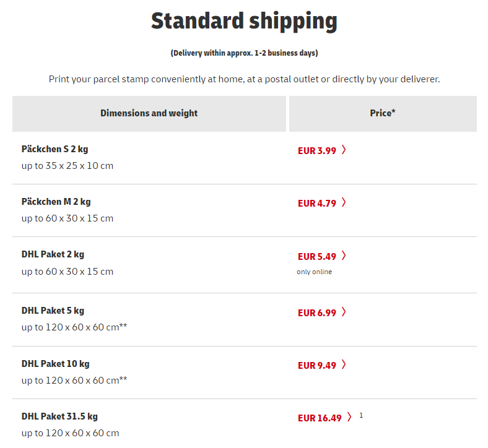Choose the EUR 6.99 DHL Paket 5 kg price
The image size is (488, 448).
click(x=317, y=312)
